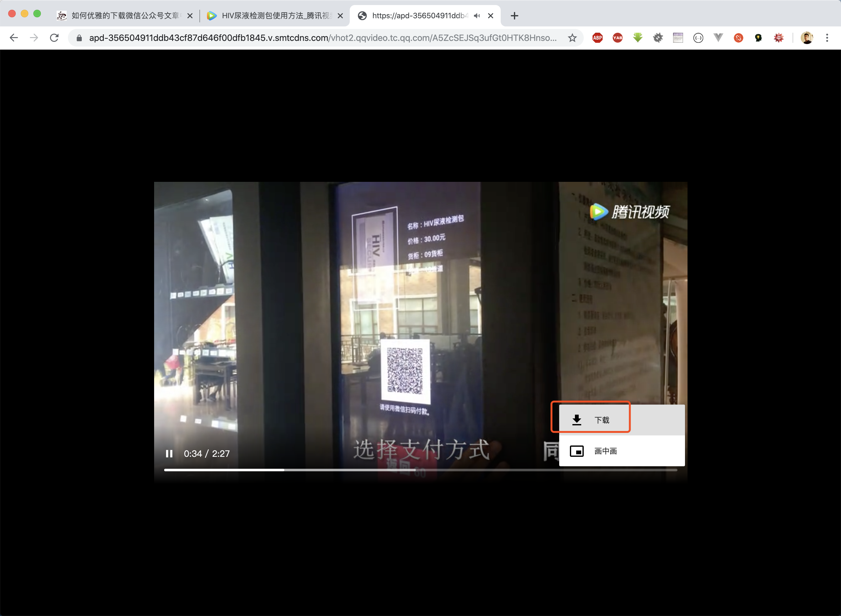Open a new browser tab

click(x=515, y=16)
